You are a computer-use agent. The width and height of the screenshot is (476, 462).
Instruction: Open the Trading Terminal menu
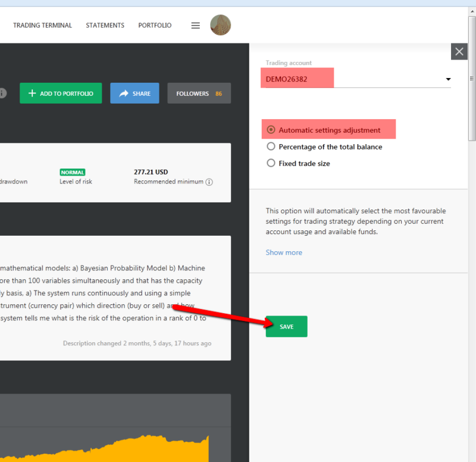pyautogui.click(x=42, y=25)
